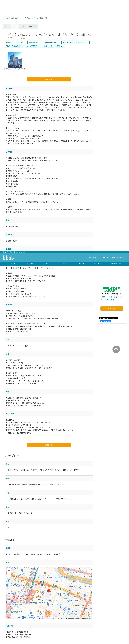Open the 求職者登録 header link
Image resolution: width=129 pixels, height=644 pixels.
[x=104, y=257]
